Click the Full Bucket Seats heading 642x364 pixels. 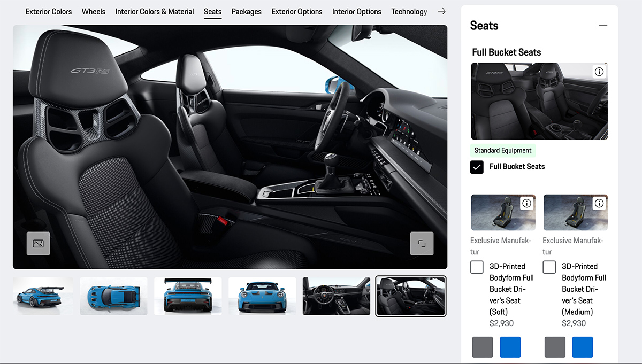pyautogui.click(x=507, y=52)
